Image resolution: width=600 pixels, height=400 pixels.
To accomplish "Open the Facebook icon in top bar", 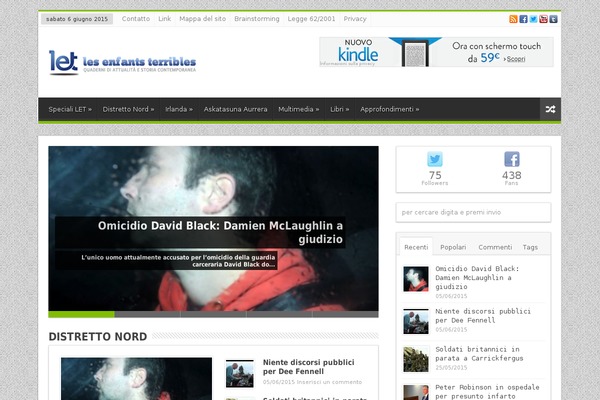I will pyautogui.click(x=523, y=19).
